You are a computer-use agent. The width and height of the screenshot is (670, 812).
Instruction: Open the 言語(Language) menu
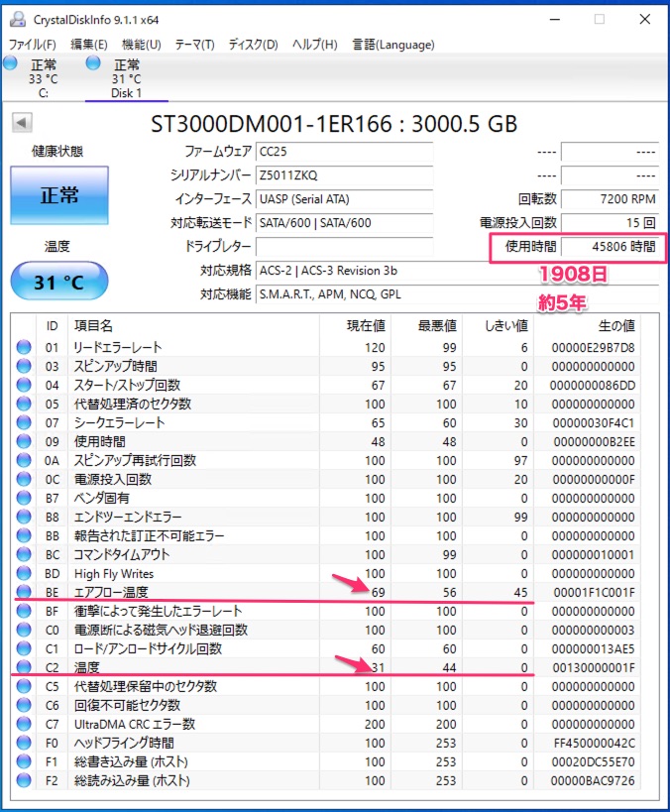pyautogui.click(x=393, y=45)
